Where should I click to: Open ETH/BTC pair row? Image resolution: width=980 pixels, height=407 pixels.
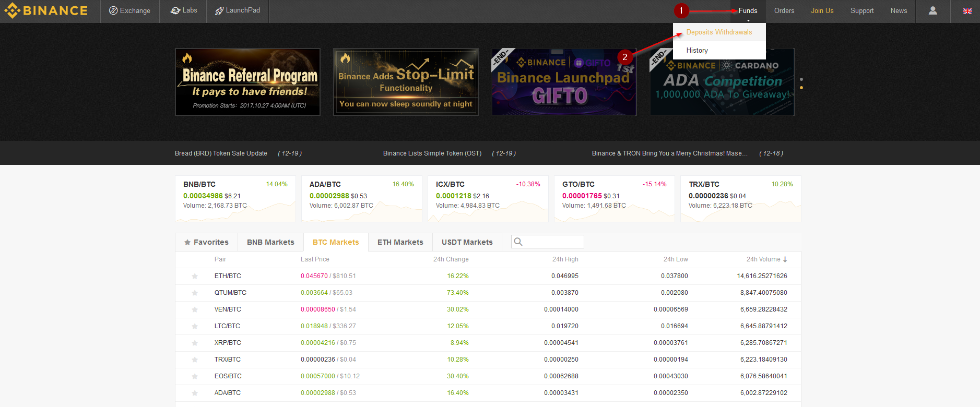[488, 276]
